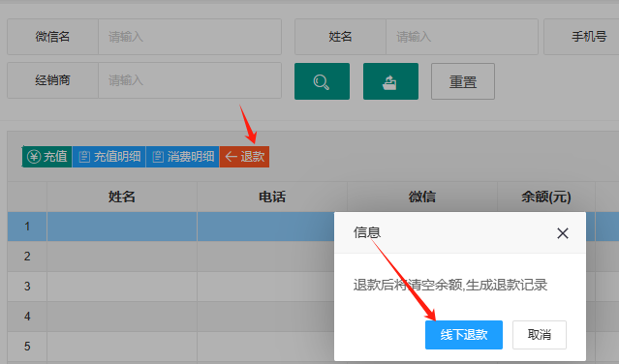
Task: Click 取消 to cancel the dialog
Action: pos(540,335)
